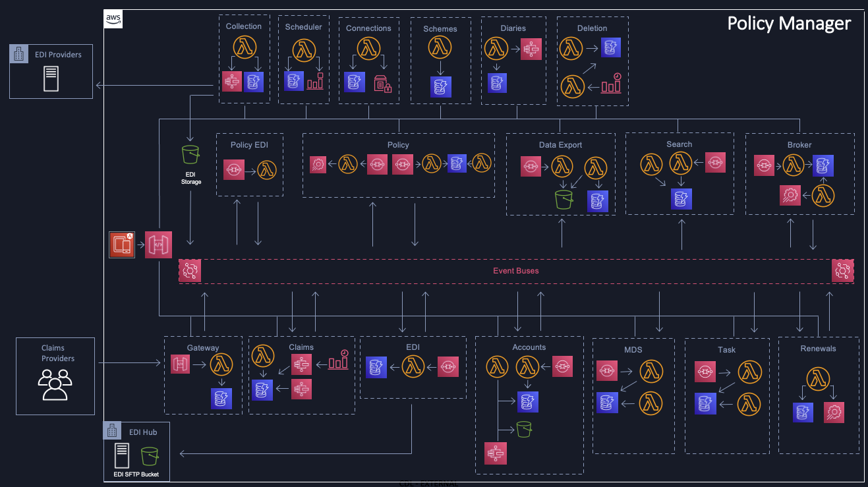Select the queue icon in Policy EDI

pos(235,169)
